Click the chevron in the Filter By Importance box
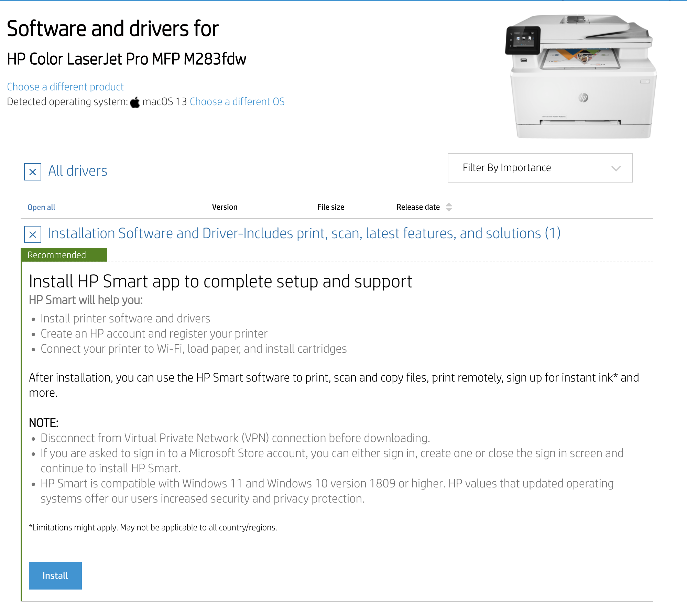This screenshot has width=687, height=616. pos(616,168)
